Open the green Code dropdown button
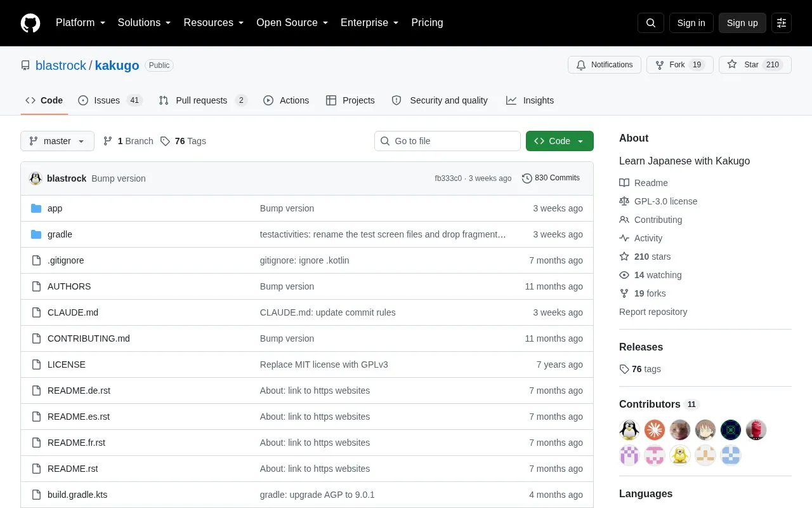The width and height of the screenshot is (812, 508). (560, 141)
